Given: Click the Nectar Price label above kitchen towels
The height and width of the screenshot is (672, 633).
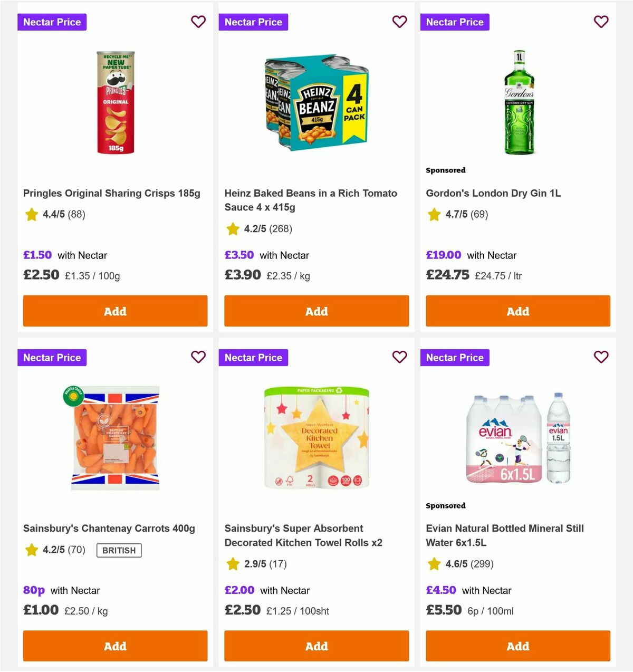Looking at the screenshot, I should pyautogui.click(x=253, y=357).
